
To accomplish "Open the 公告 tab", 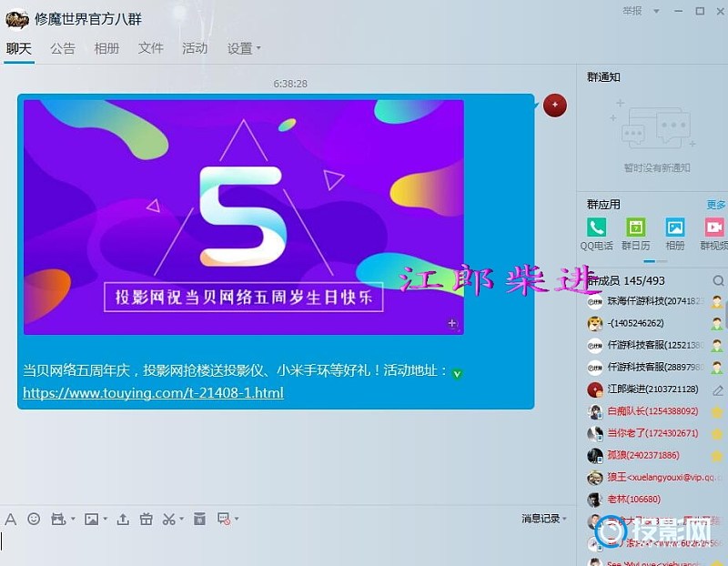I will click(63, 48).
